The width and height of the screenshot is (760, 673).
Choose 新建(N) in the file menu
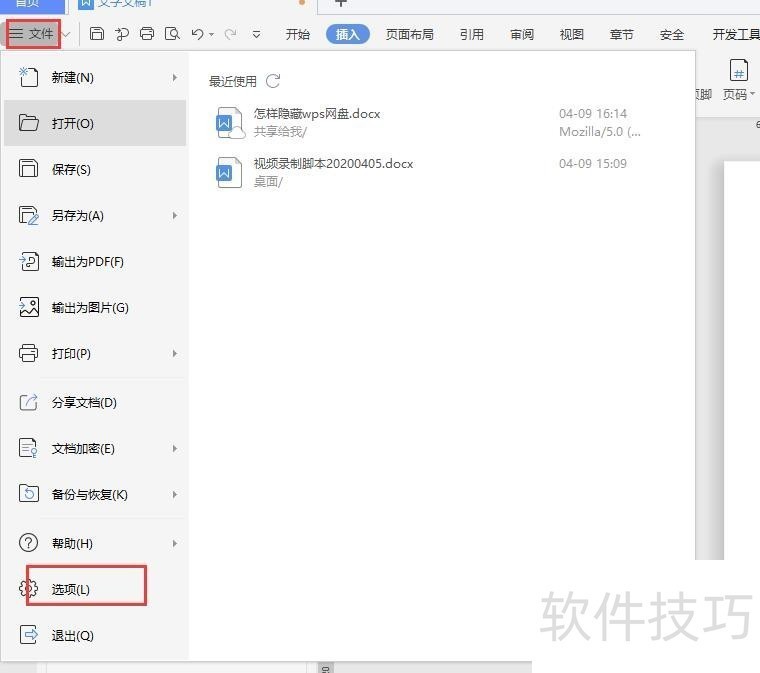click(x=95, y=78)
